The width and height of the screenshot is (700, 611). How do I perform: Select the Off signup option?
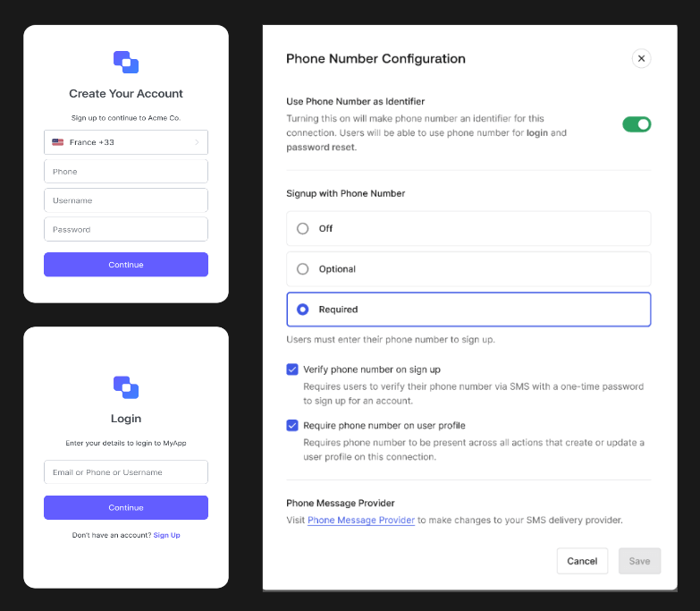coord(468,228)
